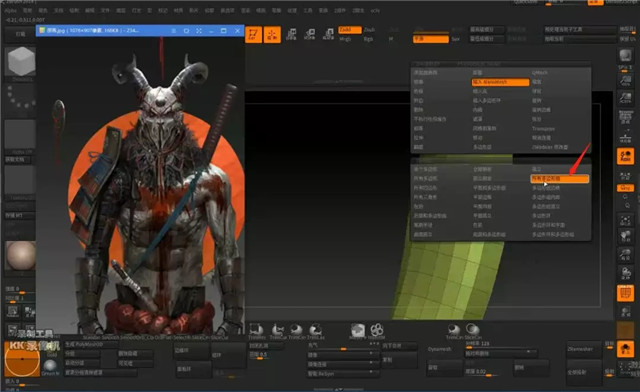Screen dimensions: 640x392
Task: Click the samurai reference image in viewer window
Action: 141,186
